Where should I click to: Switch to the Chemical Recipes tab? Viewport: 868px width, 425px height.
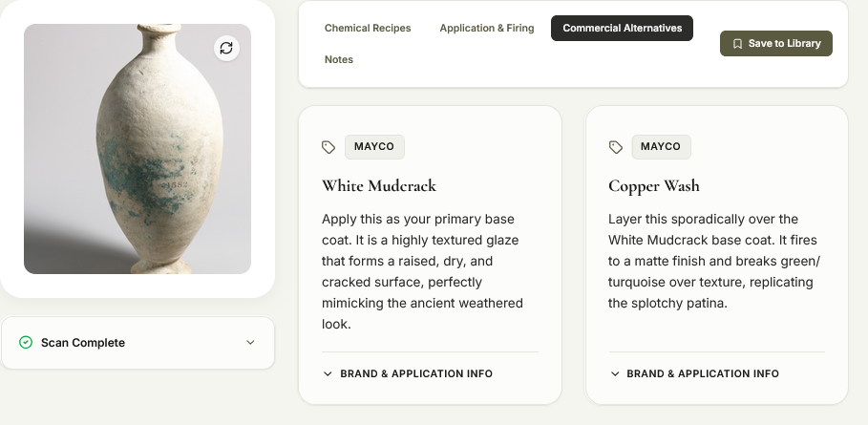368,29
